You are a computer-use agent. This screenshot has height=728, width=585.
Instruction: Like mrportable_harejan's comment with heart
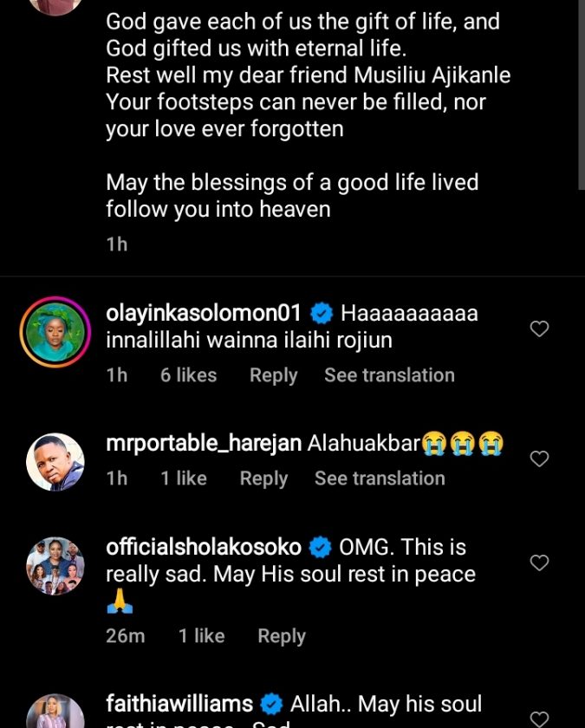(539, 459)
